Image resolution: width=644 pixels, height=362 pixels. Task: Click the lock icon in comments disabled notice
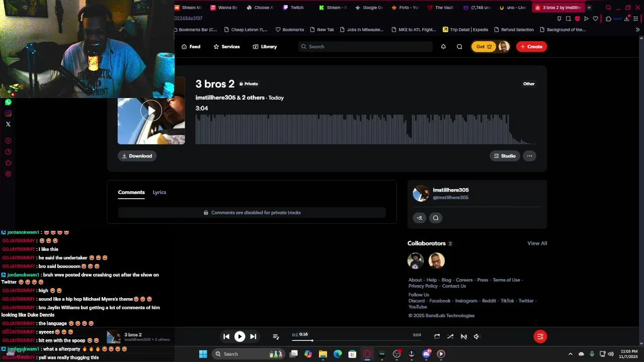point(206,213)
